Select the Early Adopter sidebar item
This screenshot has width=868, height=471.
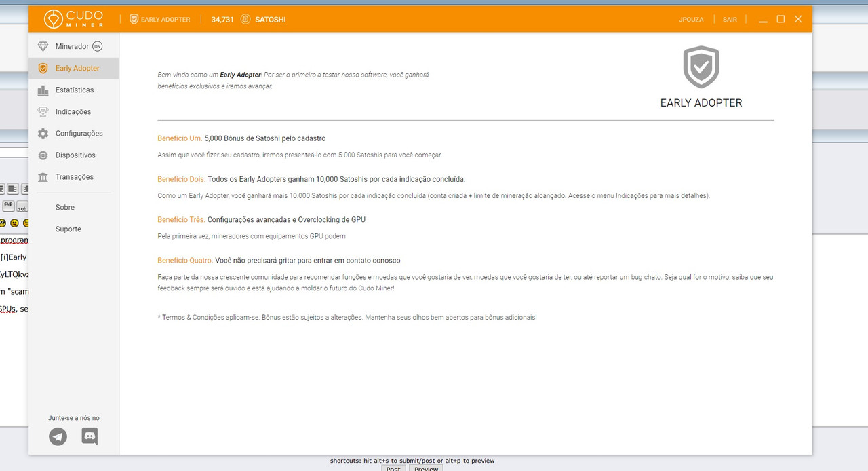point(74,68)
